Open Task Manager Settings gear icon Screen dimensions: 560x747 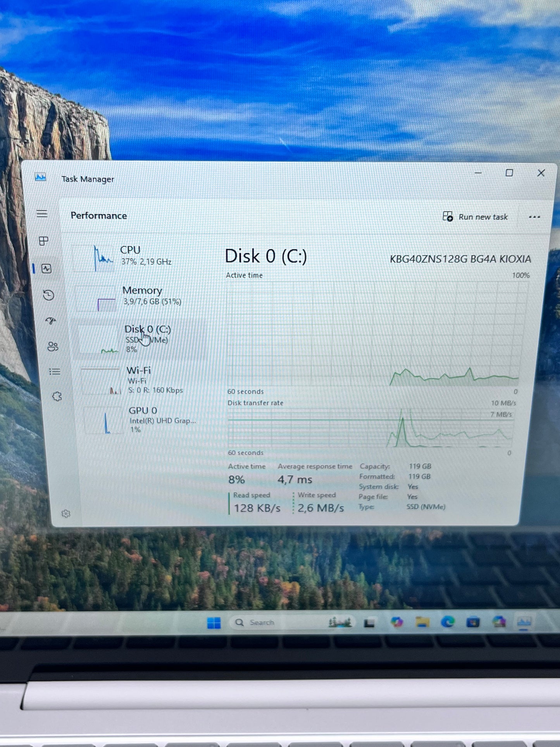coord(66,514)
